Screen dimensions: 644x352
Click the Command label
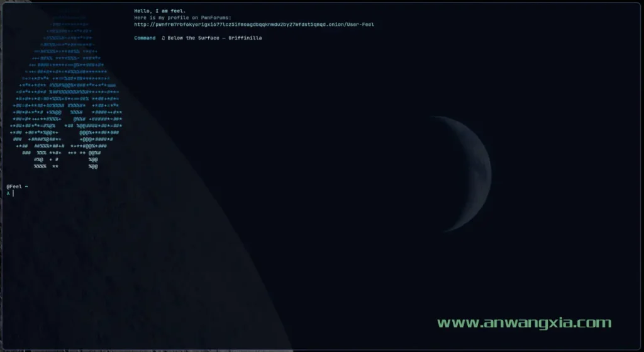coord(145,38)
